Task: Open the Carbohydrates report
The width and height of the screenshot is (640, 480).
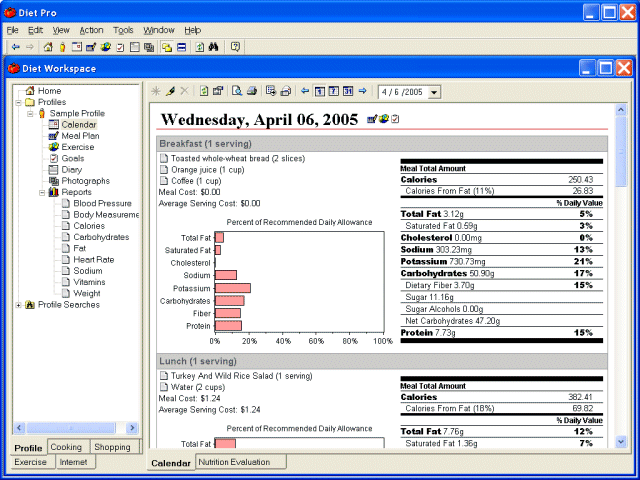Action: (101, 237)
